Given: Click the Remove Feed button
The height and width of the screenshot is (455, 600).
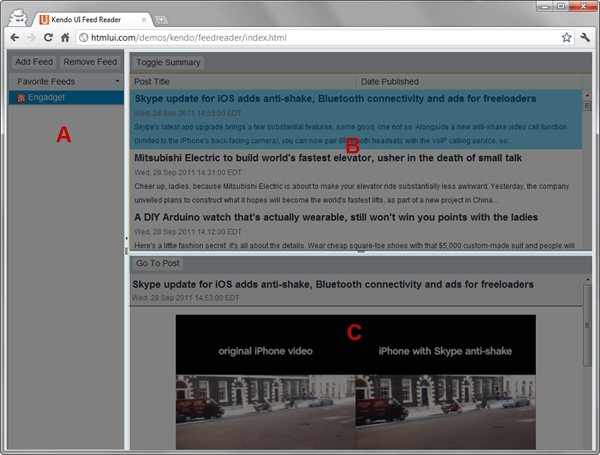Looking at the screenshot, I should (90, 62).
